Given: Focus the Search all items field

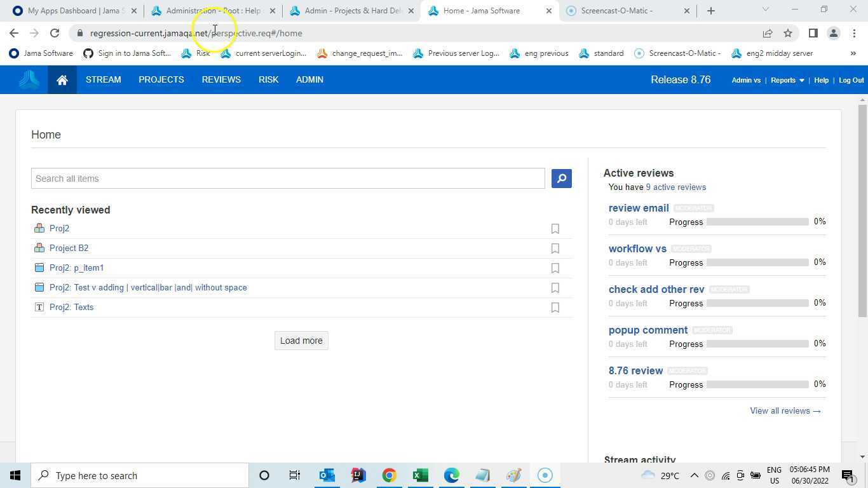Looking at the screenshot, I should click(288, 179).
